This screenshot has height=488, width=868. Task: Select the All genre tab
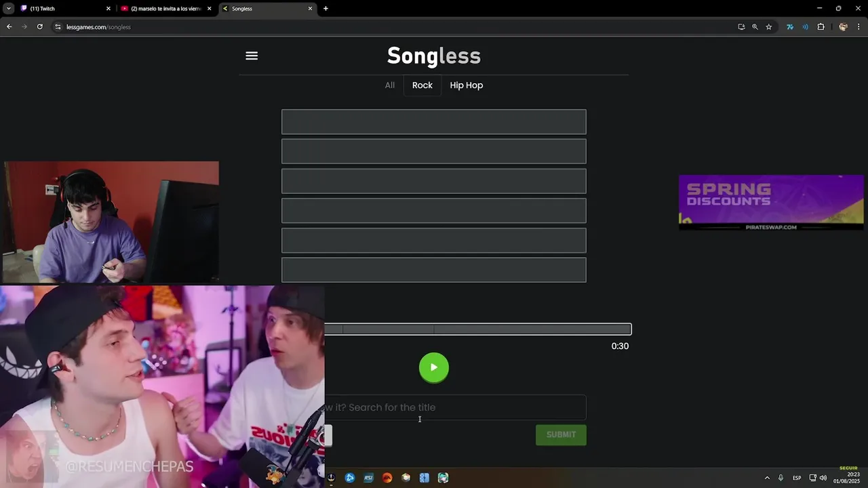[390, 85]
